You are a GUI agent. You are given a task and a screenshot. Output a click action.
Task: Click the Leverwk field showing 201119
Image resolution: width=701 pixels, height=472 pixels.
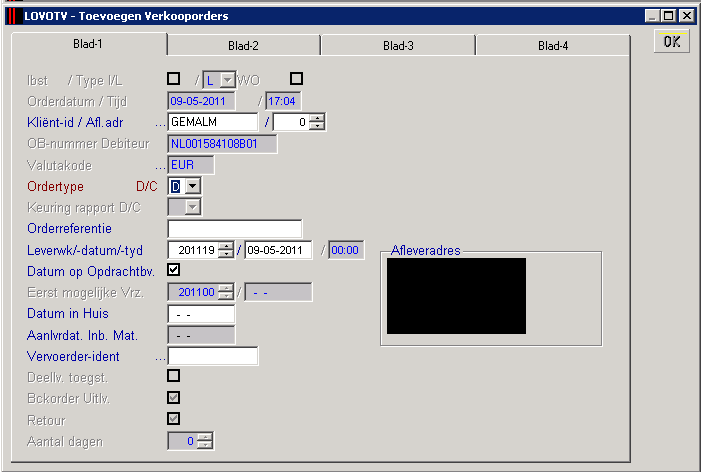193,250
